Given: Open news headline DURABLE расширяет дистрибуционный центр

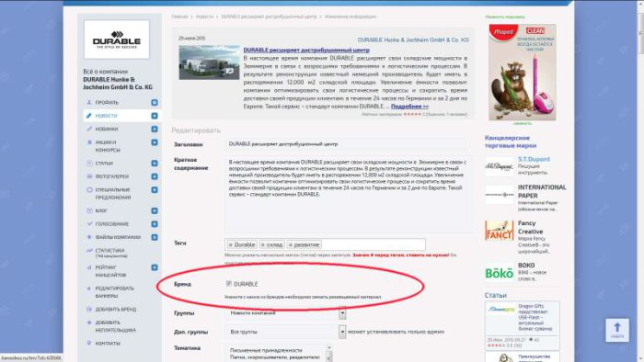Looking at the screenshot, I should tap(306, 50).
